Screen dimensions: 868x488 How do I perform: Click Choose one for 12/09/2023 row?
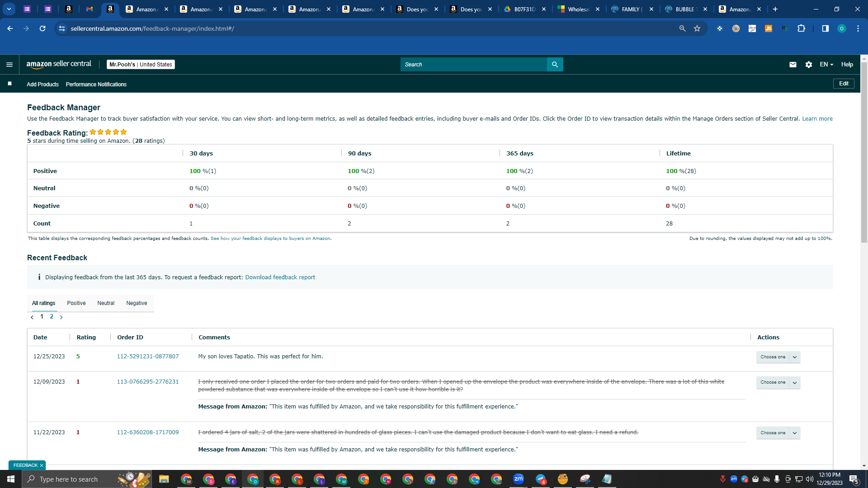tap(773, 382)
